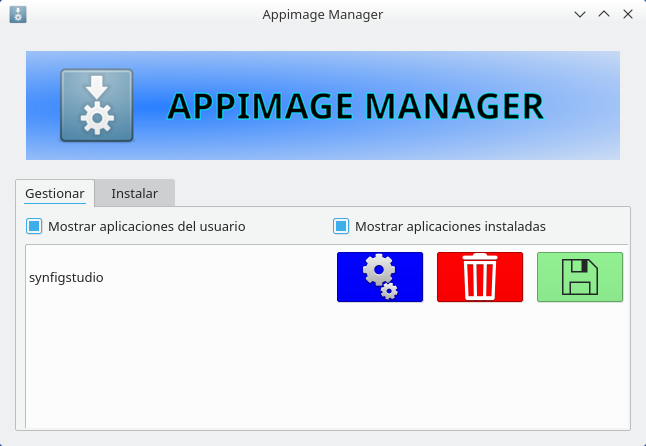The height and width of the screenshot is (446, 646).
Task: Toggle the 'Mostrar aplicaciones del usuario' checkbox
Action: tap(34, 226)
